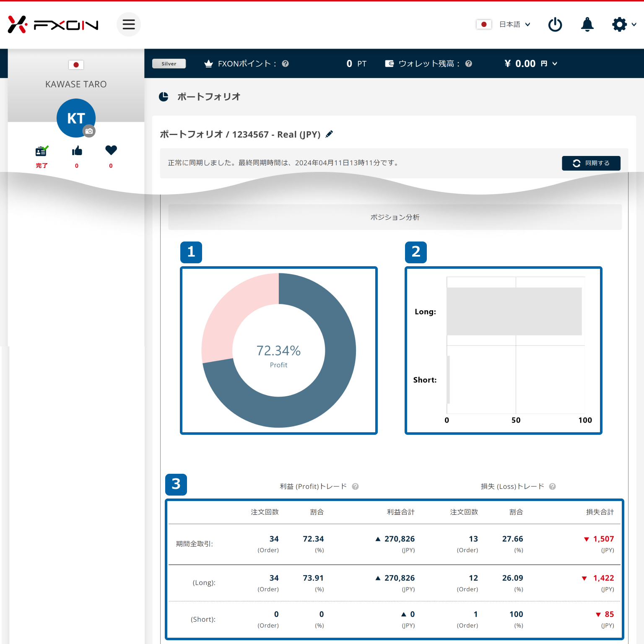The height and width of the screenshot is (644, 644).
Task: Click the heart favorites icon
Action: (111, 150)
